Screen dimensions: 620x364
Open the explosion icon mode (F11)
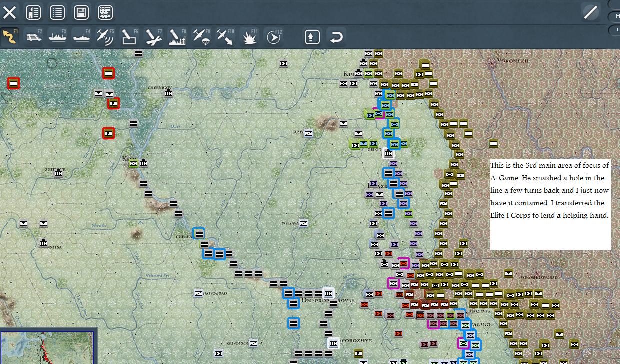click(249, 37)
